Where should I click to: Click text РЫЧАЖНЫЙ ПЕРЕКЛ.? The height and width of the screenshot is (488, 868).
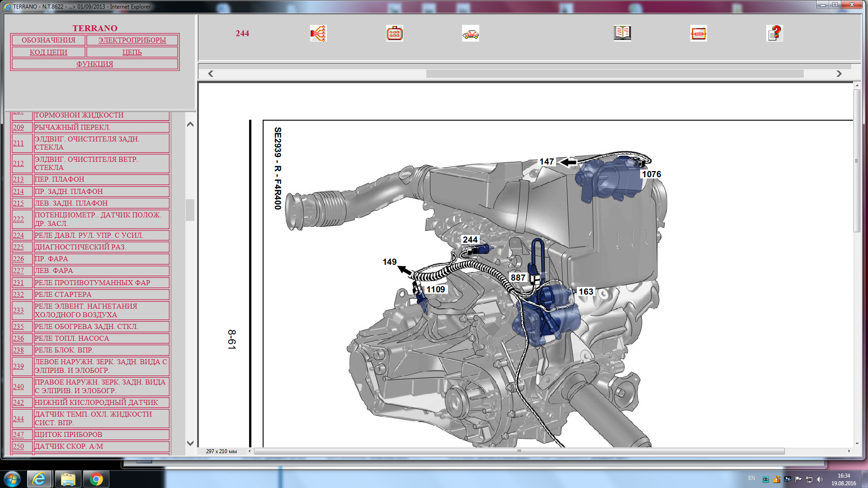[73, 127]
